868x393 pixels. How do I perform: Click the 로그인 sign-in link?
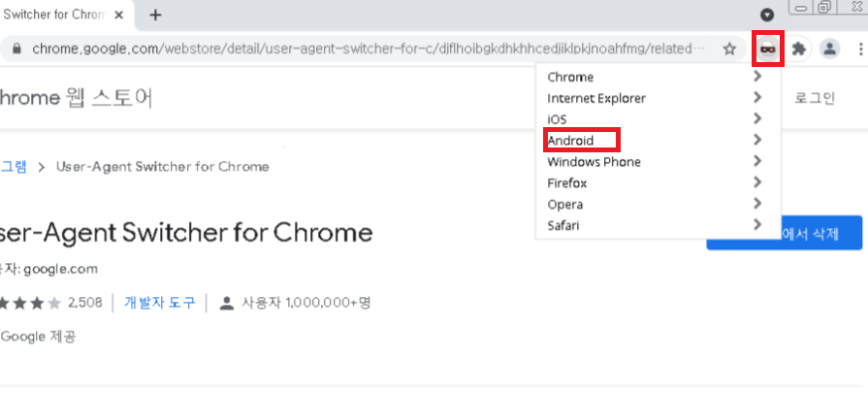pos(815,98)
